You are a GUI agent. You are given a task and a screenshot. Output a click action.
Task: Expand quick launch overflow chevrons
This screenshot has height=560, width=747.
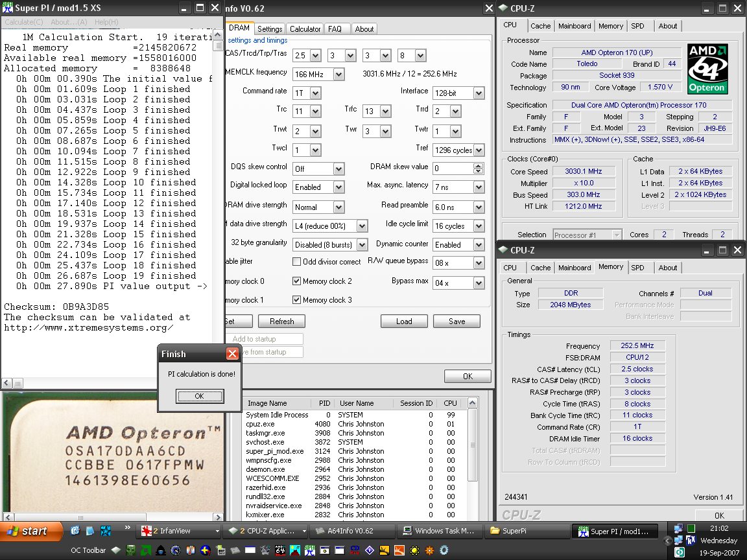pos(127,527)
